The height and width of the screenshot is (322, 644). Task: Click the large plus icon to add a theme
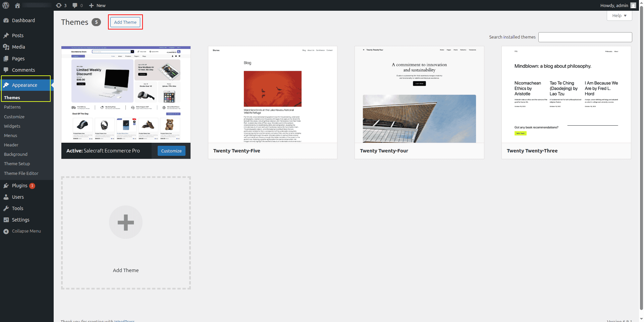[126, 222]
